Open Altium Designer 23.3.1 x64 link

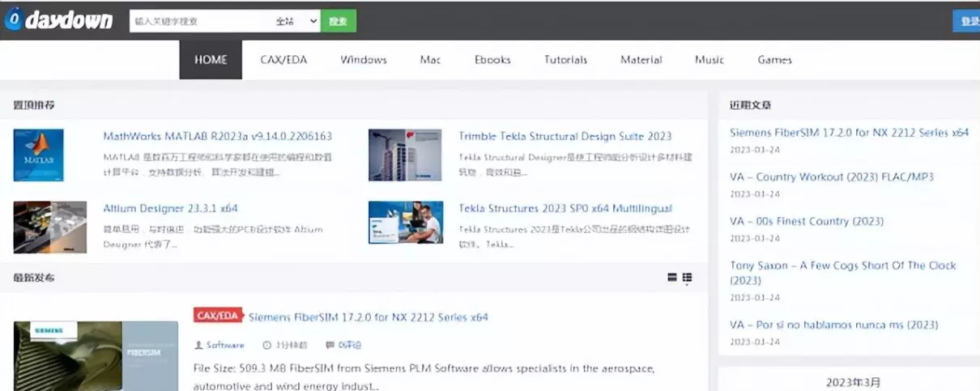(170, 208)
